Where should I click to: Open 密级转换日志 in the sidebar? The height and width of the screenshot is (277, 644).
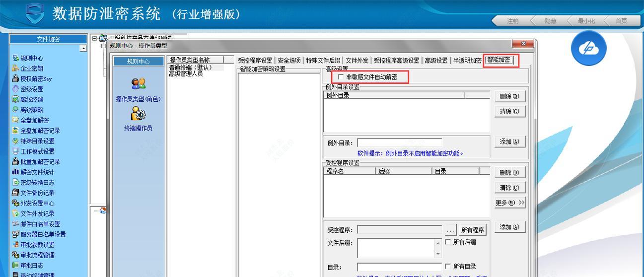[x=33, y=183]
